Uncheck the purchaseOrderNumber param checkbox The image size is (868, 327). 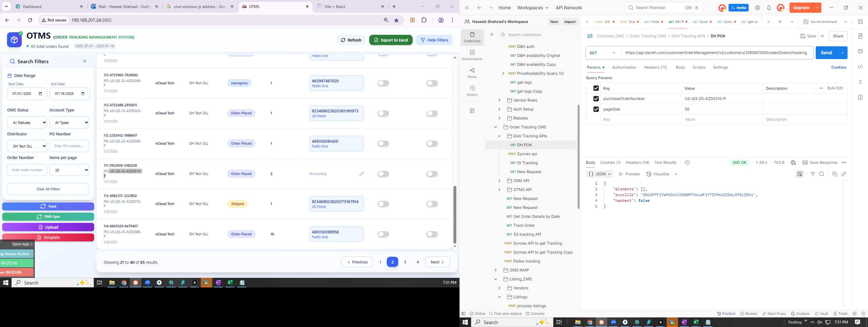(x=596, y=98)
